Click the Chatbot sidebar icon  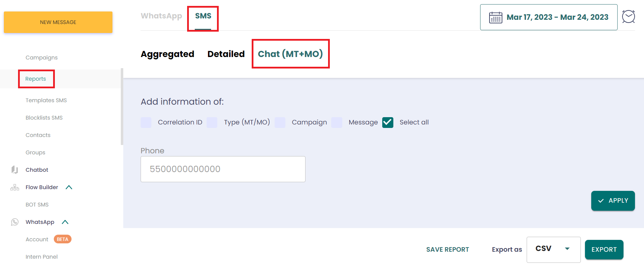(15, 170)
